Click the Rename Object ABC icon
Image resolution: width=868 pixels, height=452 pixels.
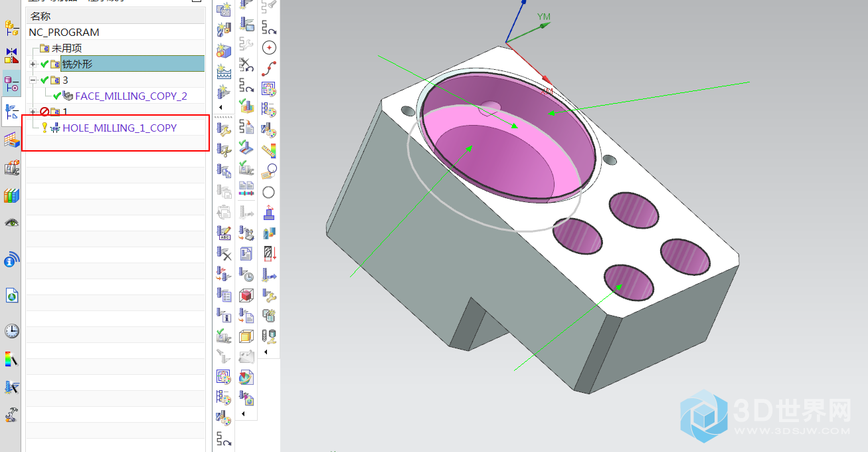(x=224, y=233)
